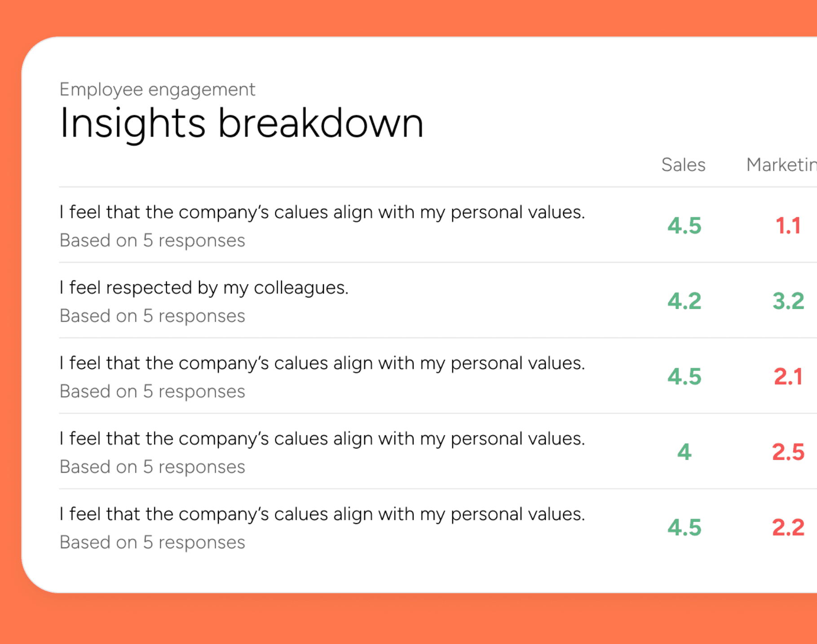Click the Marketing score 2.2
Image resolution: width=817 pixels, height=644 pixels.
(x=788, y=527)
